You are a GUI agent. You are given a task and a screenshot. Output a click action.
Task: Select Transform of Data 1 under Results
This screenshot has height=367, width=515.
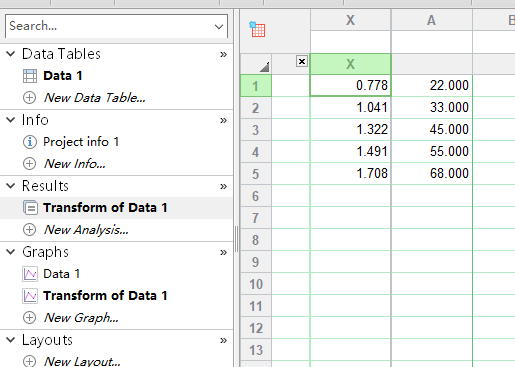click(105, 208)
